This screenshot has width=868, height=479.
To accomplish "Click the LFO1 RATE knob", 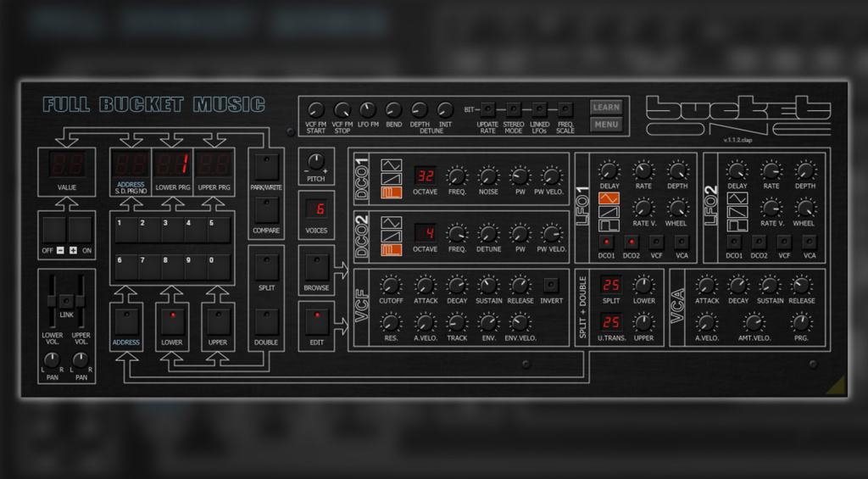I will click(643, 170).
